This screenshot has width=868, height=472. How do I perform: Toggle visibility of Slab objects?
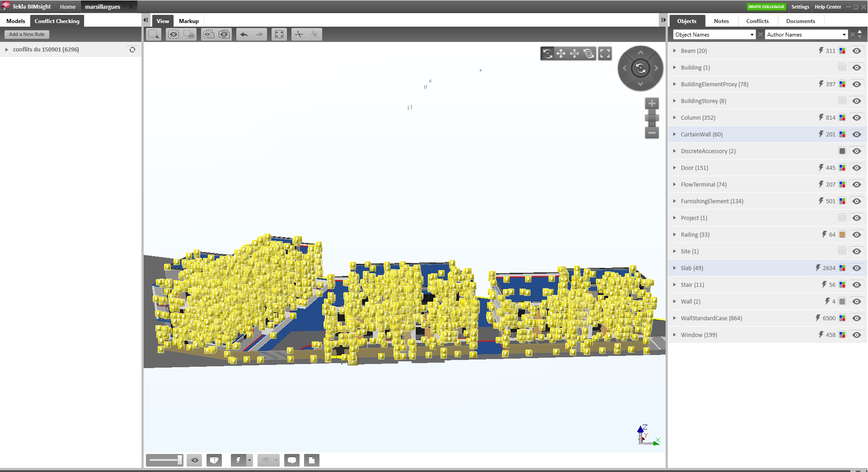[857, 268]
